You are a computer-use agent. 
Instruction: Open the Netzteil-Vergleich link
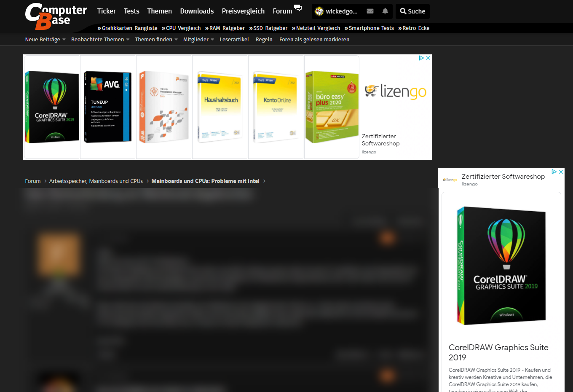pyautogui.click(x=316, y=28)
